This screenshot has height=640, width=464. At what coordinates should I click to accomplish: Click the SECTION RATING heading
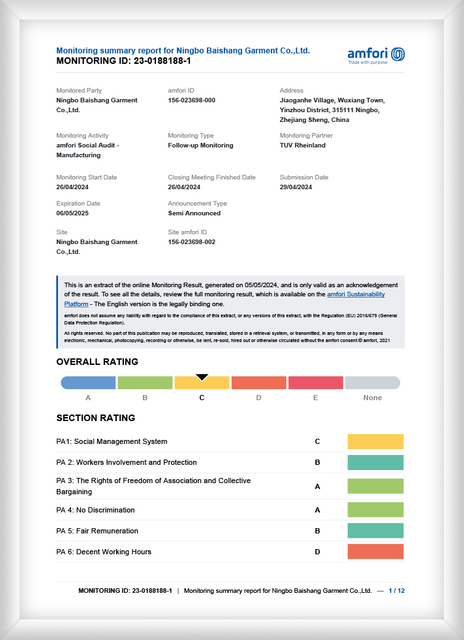pos(95,418)
